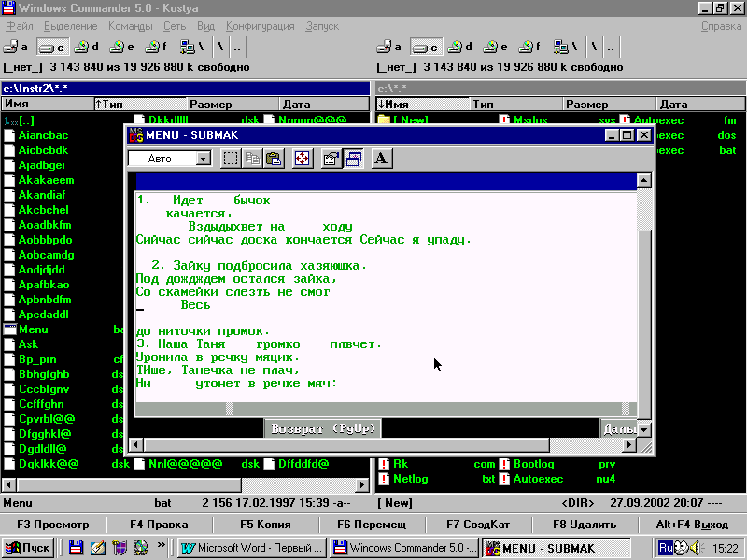The height and width of the screenshot is (560, 747).
Task: Select drive c in right panel
Action: (426, 47)
